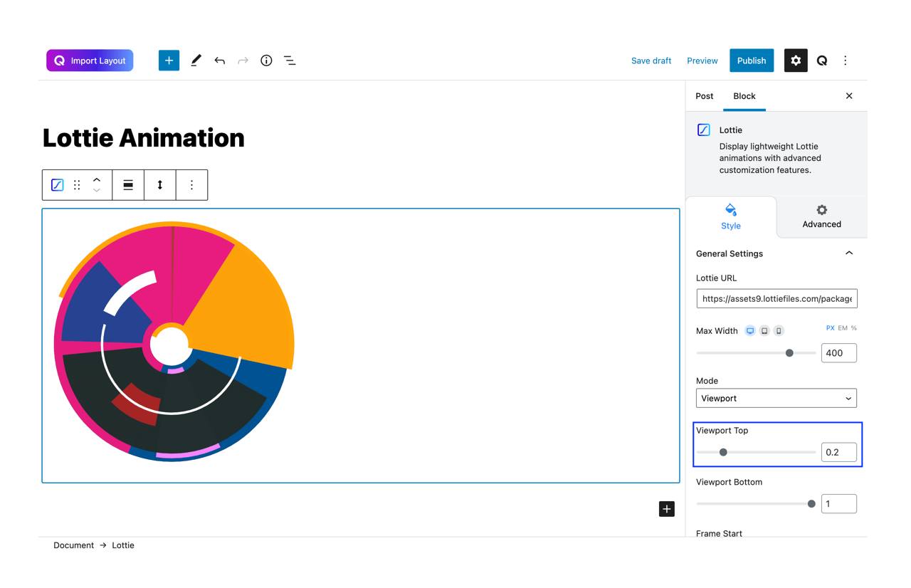Click the Lottie icon in block sidebar
This screenshot has height=588, width=911.
(x=704, y=130)
